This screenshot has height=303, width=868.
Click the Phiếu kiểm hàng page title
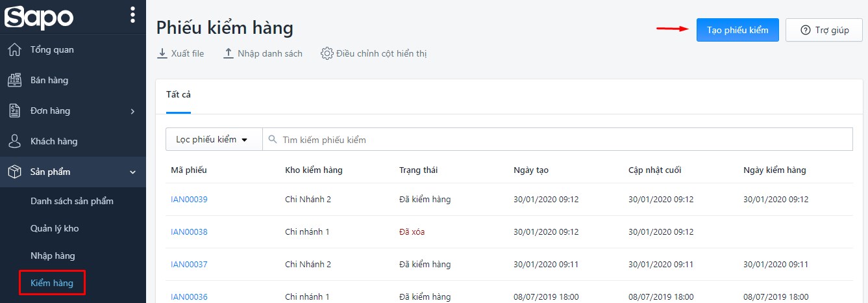point(225,27)
